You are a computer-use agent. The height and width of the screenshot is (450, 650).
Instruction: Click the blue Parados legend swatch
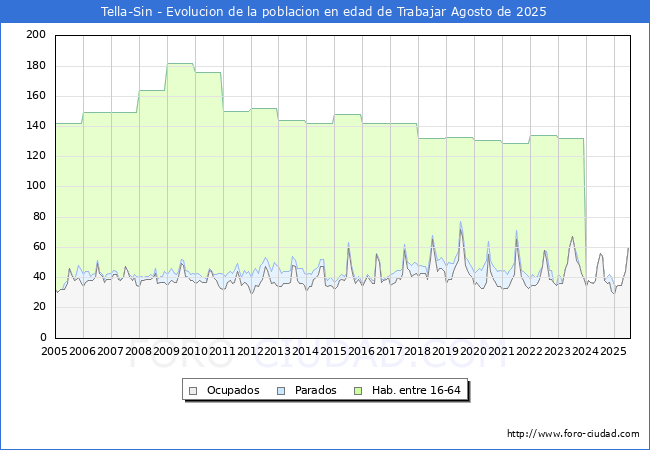281,391
